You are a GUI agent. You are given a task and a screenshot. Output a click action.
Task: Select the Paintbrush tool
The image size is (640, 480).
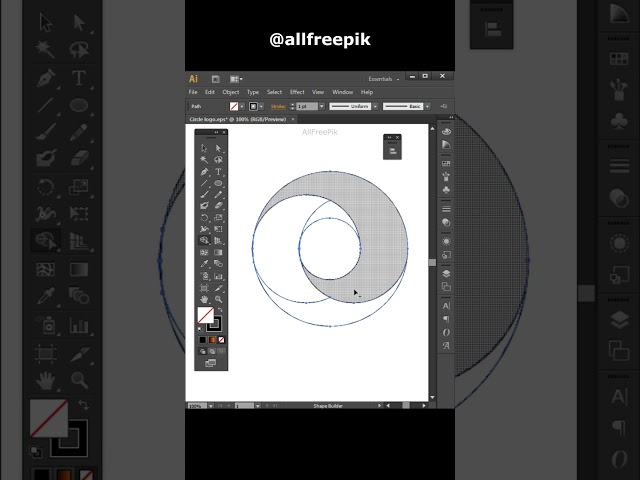[x=204, y=195]
